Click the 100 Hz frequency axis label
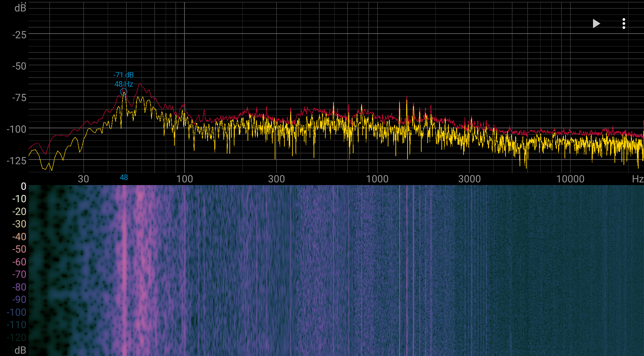The image size is (644, 356). [x=184, y=179]
